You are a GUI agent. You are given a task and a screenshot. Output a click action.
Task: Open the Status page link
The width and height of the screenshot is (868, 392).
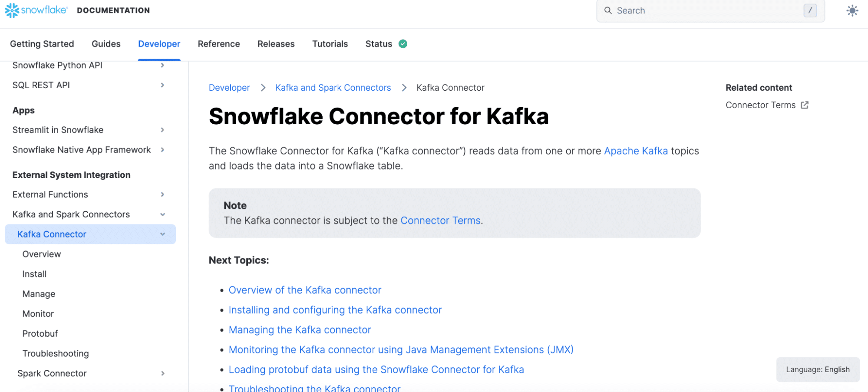click(x=379, y=44)
